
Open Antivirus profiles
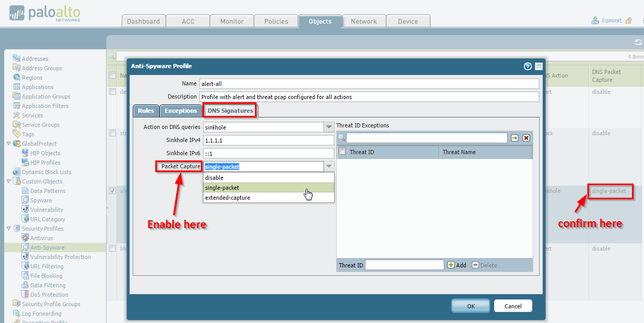(41, 238)
